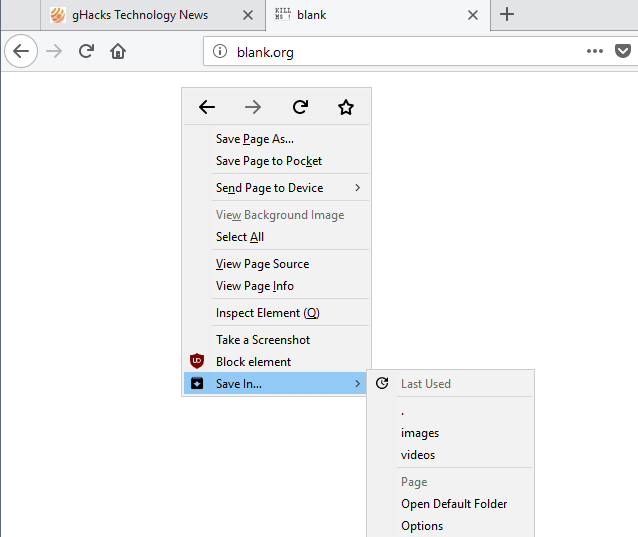Image resolution: width=638 pixels, height=537 pixels.
Task: Choose Block element entry
Action: [277, 362]
